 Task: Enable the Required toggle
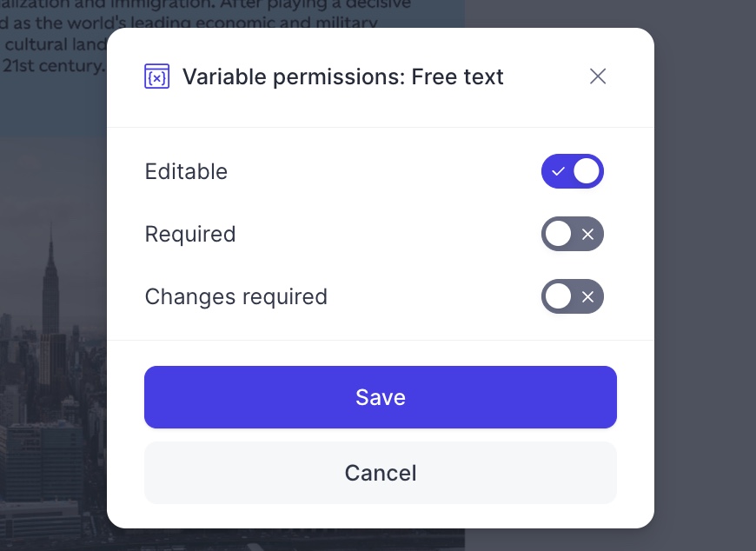(573, 234)
